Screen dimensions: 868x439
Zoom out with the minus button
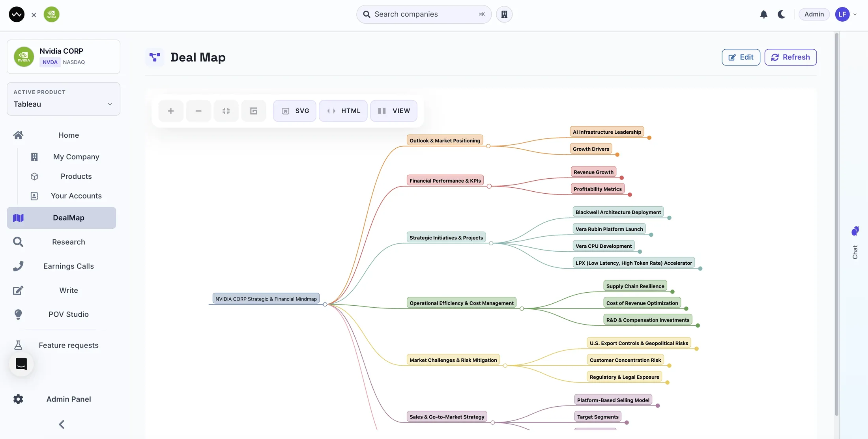coord(198,111)
